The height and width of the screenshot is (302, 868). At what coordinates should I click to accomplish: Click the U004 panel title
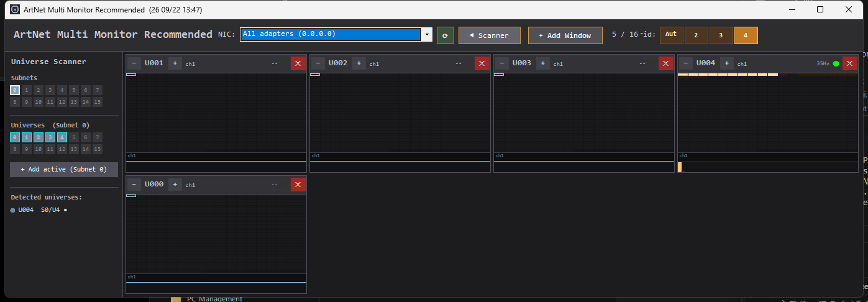tap(706, 63)
